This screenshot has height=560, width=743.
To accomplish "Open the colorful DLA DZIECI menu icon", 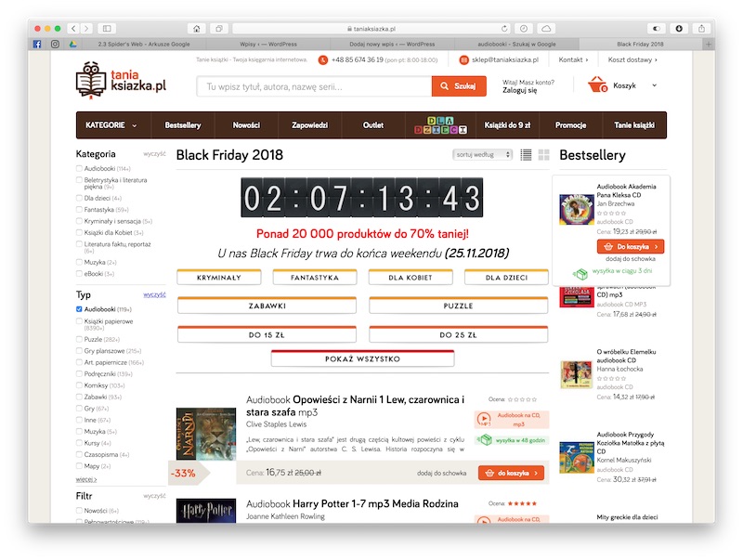I will pos(440,125).
